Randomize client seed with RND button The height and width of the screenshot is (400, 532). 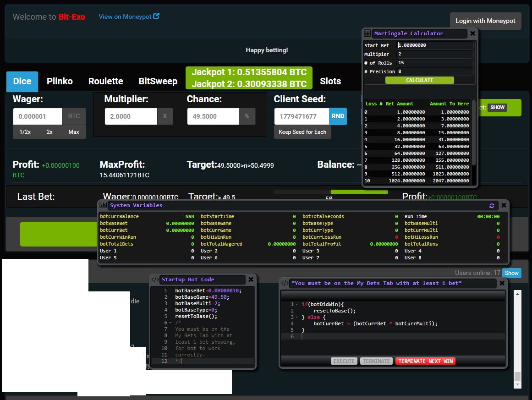coord(338,116)
